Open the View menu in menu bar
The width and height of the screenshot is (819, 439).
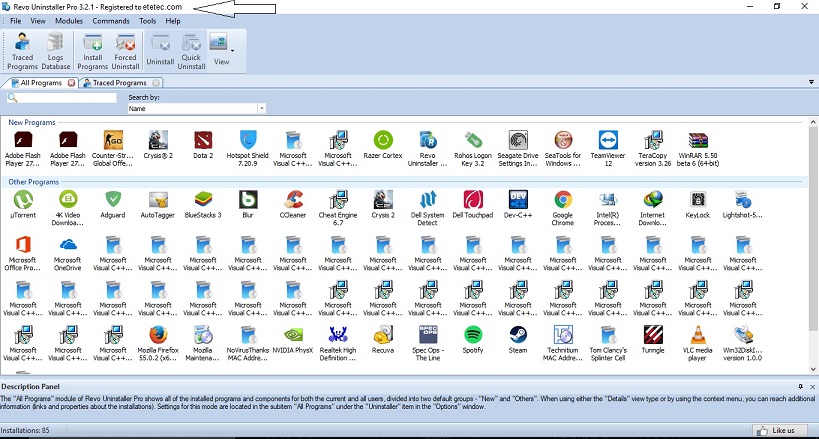coord(38,21)
